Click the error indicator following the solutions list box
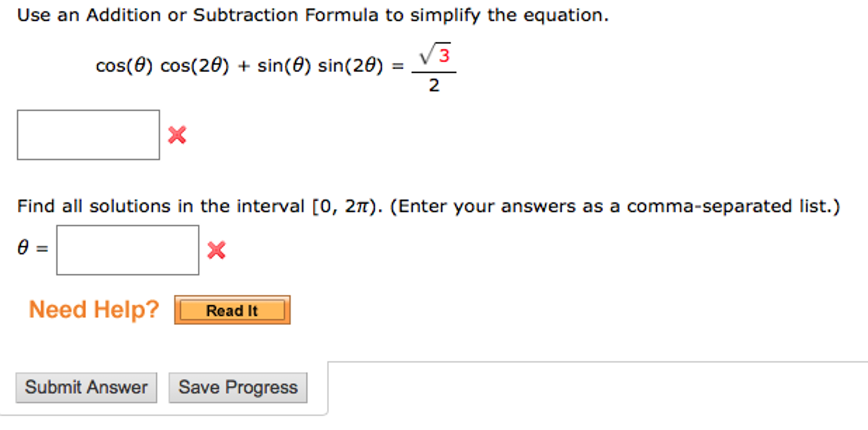The width and height of the screenshot is (868, 430). (216, 250)
